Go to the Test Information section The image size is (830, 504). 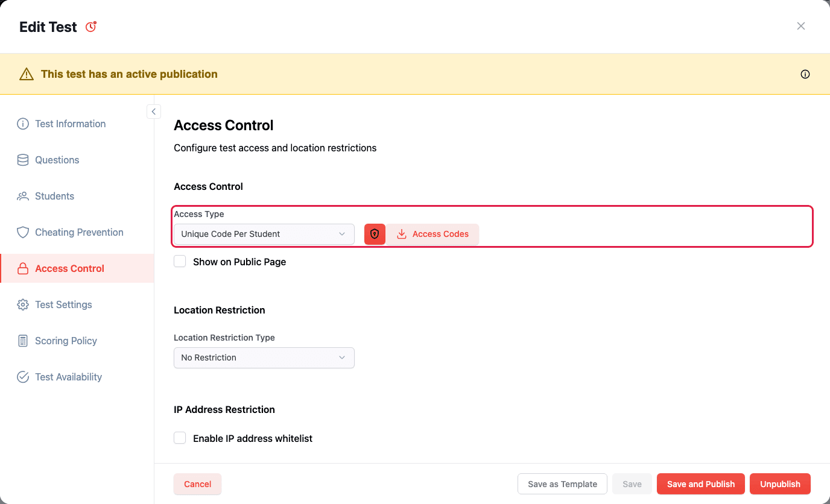click(x=77, y=124)
